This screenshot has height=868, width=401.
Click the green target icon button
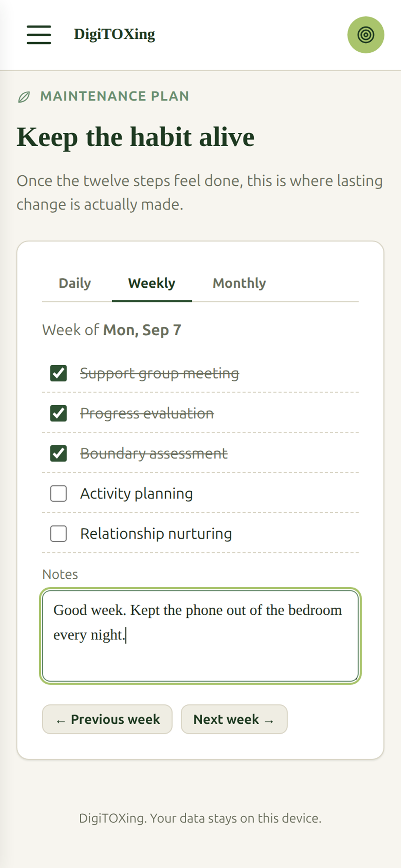click(366, 35)
